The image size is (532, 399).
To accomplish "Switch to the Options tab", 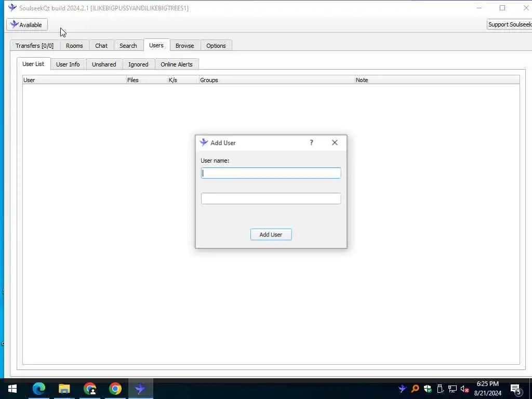I will tap(216, 46).
